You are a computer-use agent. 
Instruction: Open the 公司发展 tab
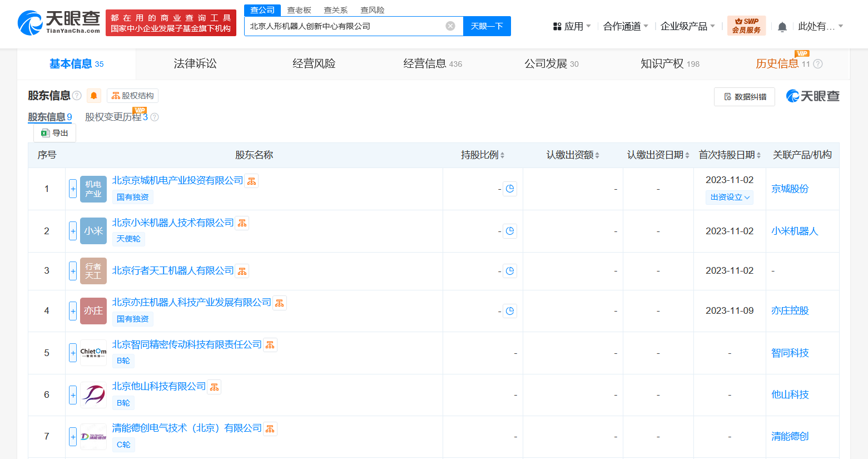(x=552, y=64)
